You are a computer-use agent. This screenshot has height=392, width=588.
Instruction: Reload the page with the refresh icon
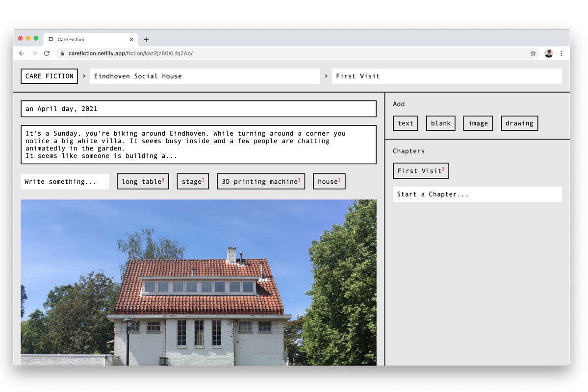click(x=47, y=53)
